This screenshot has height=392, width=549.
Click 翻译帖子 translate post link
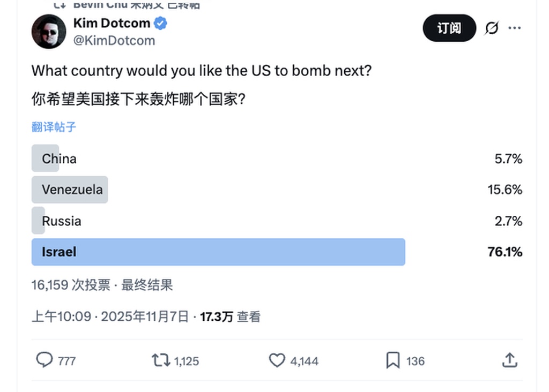54,127
